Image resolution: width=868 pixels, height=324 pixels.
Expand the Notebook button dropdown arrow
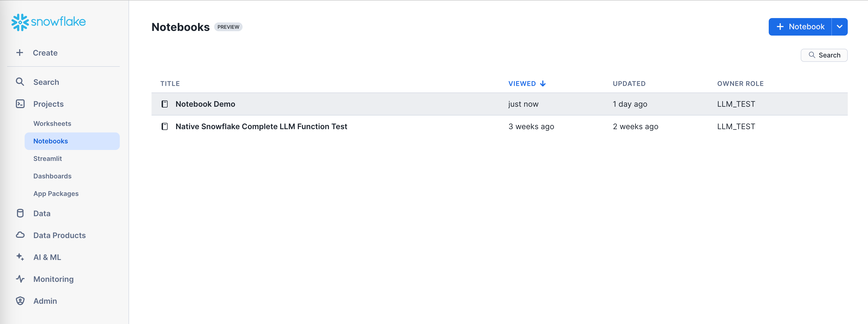tap(839, 27)
